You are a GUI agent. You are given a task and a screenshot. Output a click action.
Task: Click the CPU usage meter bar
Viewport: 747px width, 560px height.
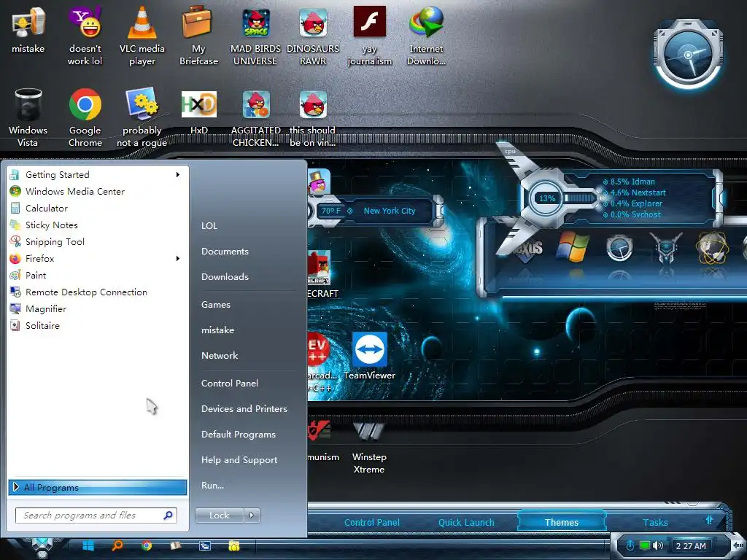579,198
